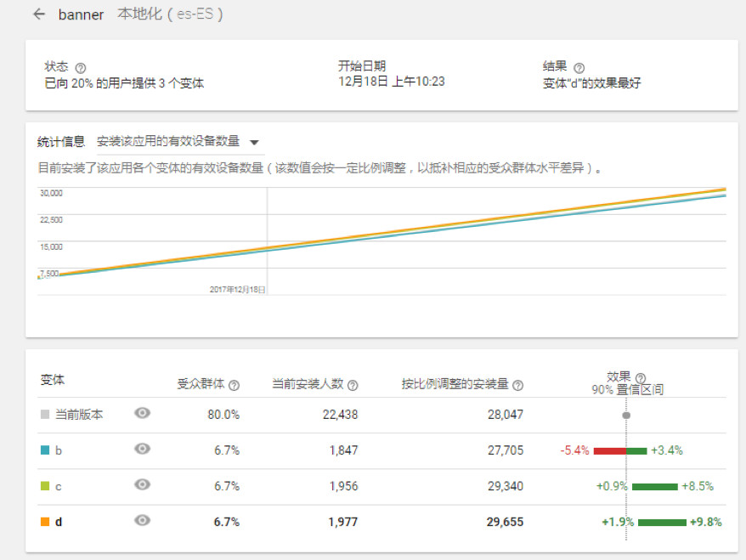746x560 pixels.
Task: Click the 已向 20% 的用户提供 3 个变体 status
Action: [124, 83]
